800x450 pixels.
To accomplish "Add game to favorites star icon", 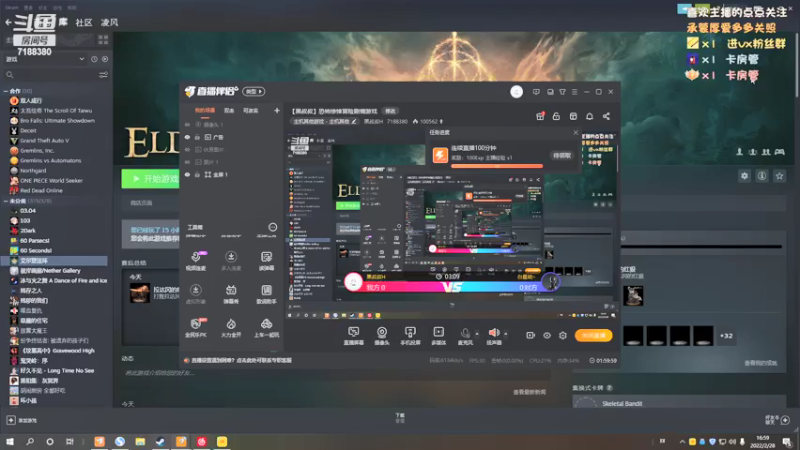I will click(x=780, y=176).
